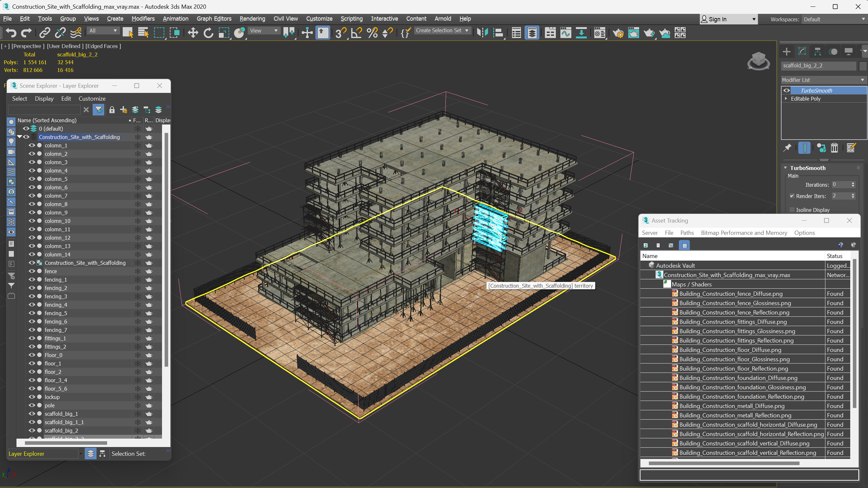868x488 pixels.
Task: Open the Modifiers menu
Action: [x=143, y=18]
